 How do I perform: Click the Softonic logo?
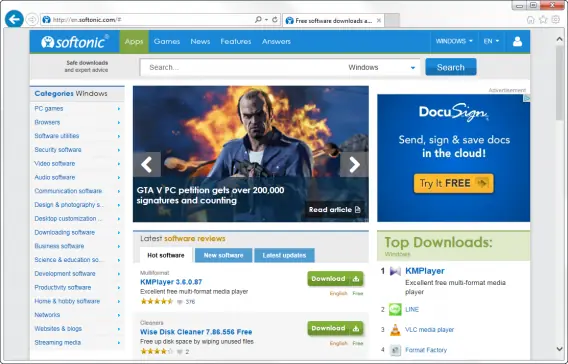(x=75, y=42)
